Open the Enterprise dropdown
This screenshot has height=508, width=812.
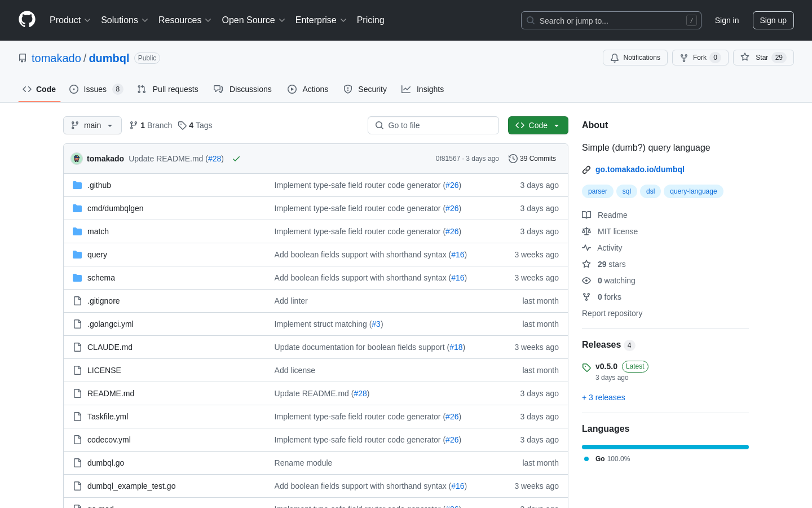[320, 20]
